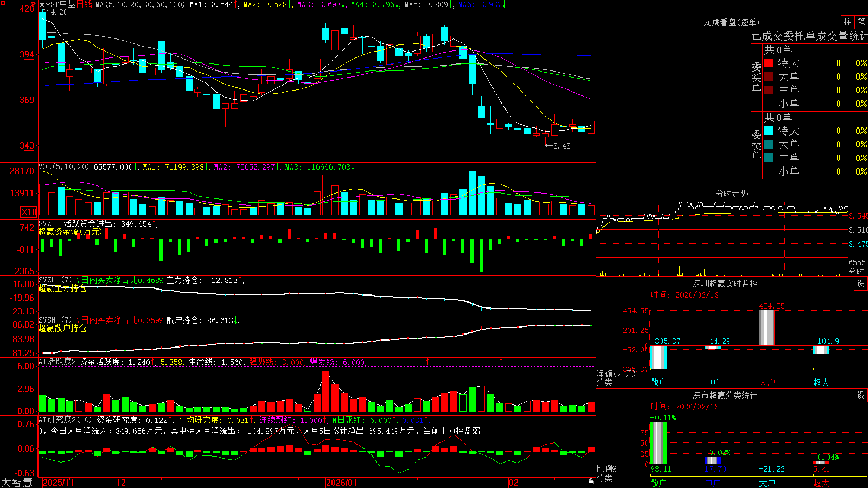Click the VOL(5,10,20) indicator label

coord(63,167)
